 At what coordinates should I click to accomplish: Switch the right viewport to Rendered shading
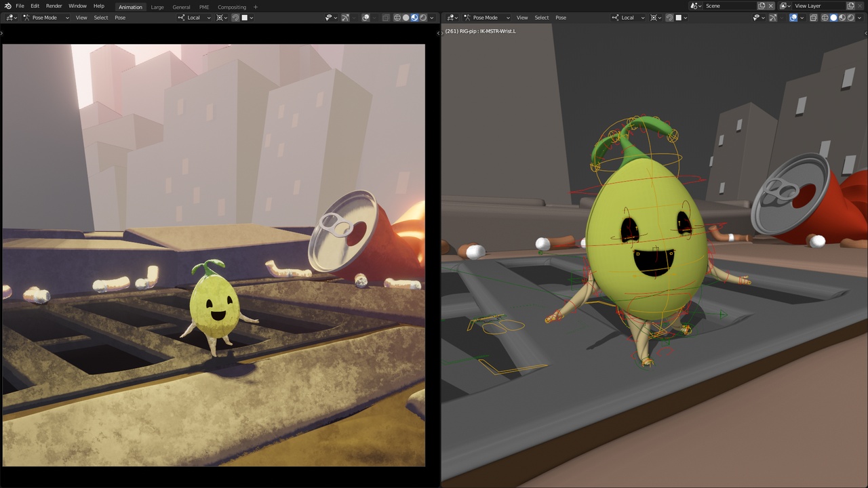click(x=850, y=17)
